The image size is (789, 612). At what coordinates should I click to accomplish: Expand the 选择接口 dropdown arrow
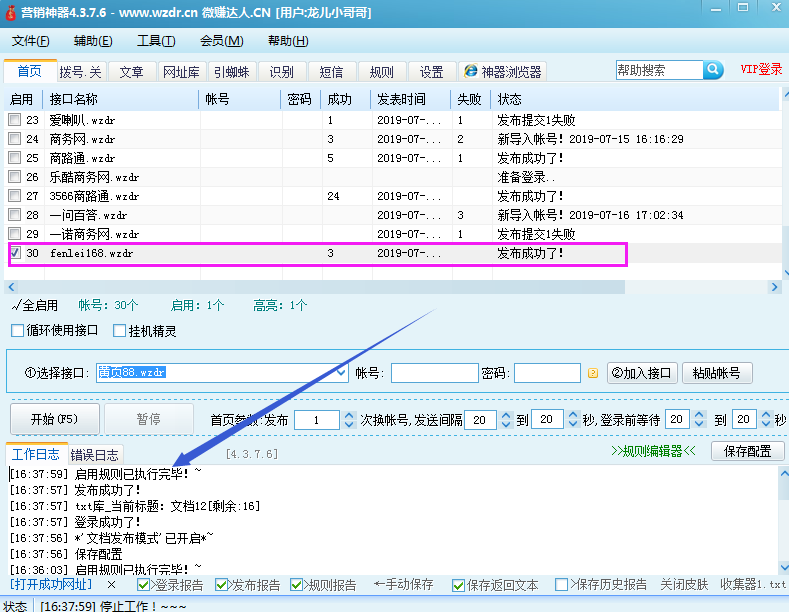341,373
